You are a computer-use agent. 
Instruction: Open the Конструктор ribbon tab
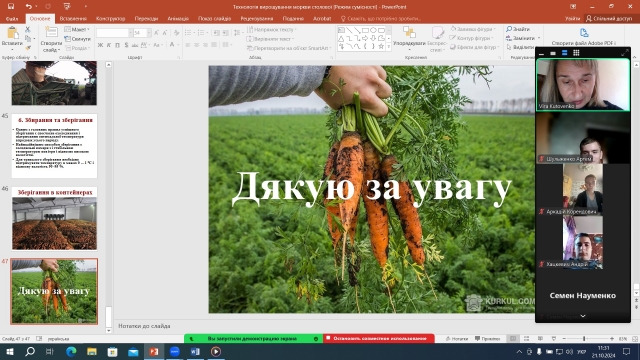tap(110, 19)
